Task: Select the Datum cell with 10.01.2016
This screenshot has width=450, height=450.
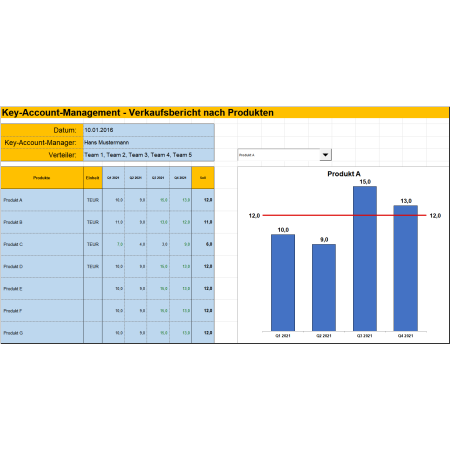Action: point(149,130)
